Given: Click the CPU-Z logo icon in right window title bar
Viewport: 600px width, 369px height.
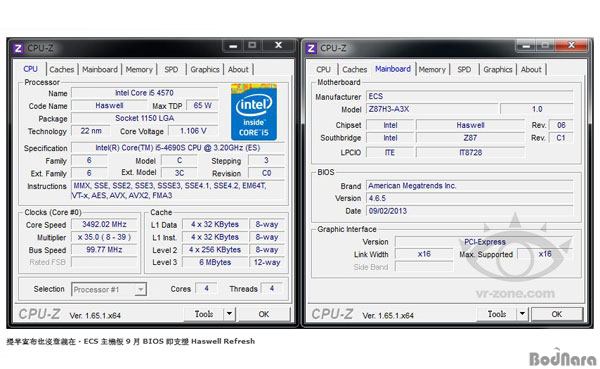Looking at the screenshot, I should [x=311, y=48].
